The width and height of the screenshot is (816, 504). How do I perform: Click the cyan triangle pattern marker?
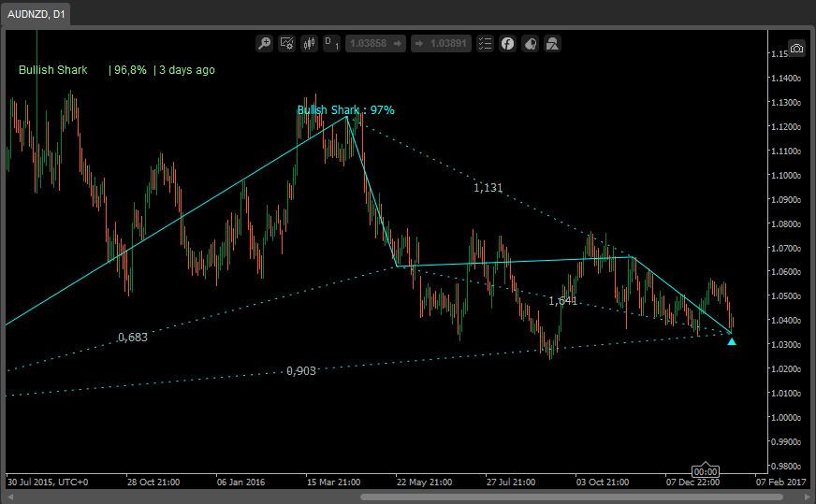(732, 341)
